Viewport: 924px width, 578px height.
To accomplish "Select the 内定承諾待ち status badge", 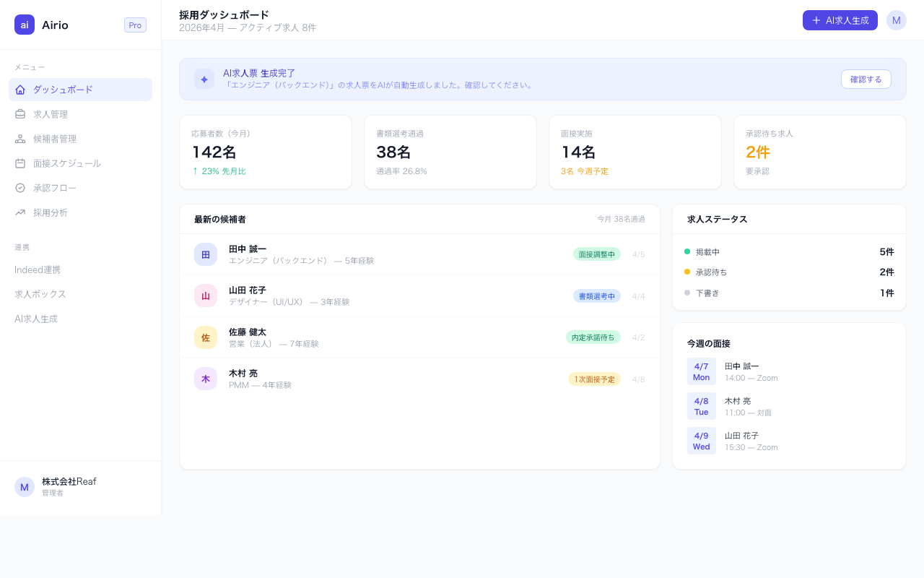I will [593, 337].
